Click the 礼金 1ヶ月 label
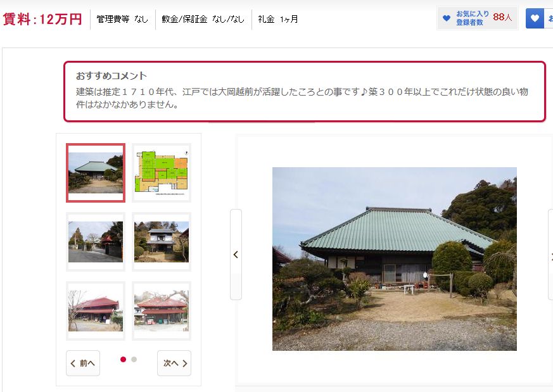553x392 pixels. pos(278,20)
